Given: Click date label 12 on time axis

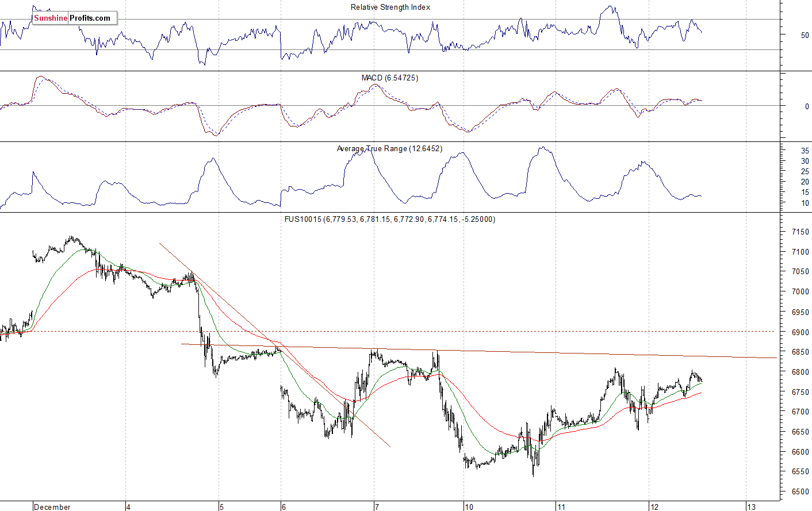Looking at the screenshot, I should (654, 507).
